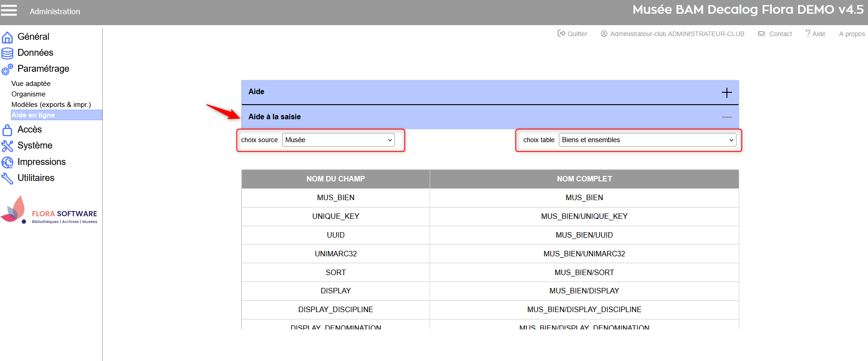The width and height of the screenshot is (868, 361).
Task: Open the choix table dropdown
Action: 647,140
